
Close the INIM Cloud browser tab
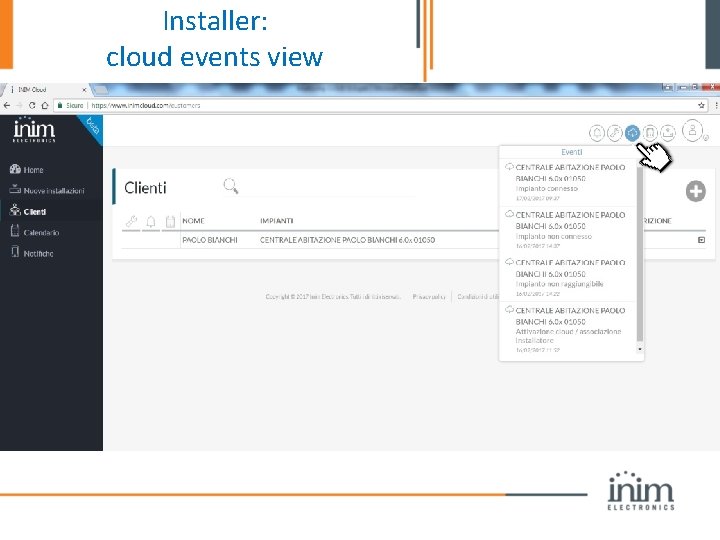click(84, 90)
